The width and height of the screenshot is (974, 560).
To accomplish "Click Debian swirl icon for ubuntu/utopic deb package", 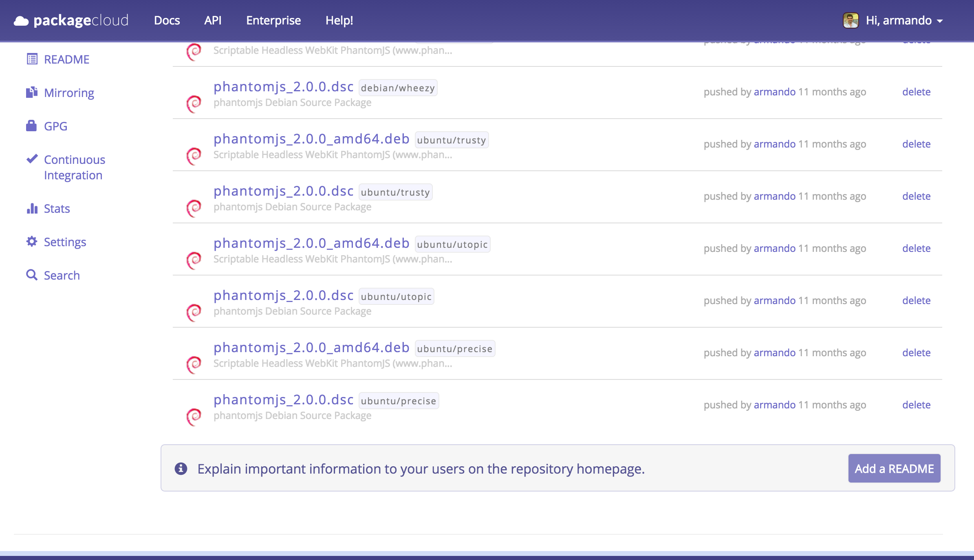I will (x=194, y=260).
